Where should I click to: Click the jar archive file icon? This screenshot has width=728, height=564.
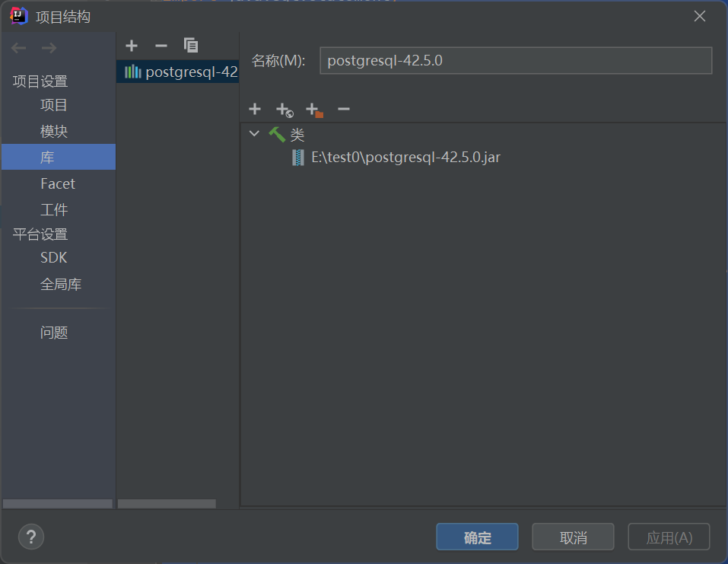[298, 158]
